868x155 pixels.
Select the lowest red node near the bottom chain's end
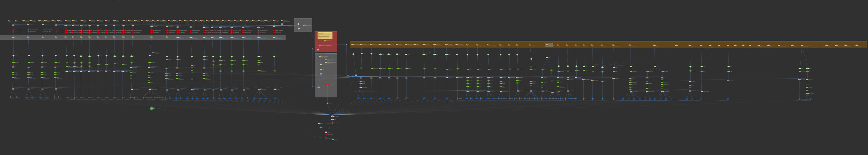pos(326,135)
